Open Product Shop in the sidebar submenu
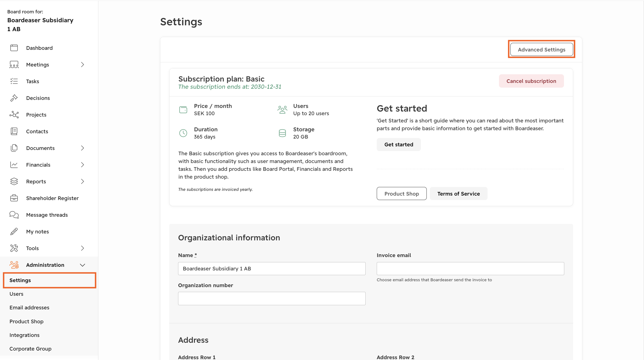The image size is (644, 360). click(x=26, y=321)
